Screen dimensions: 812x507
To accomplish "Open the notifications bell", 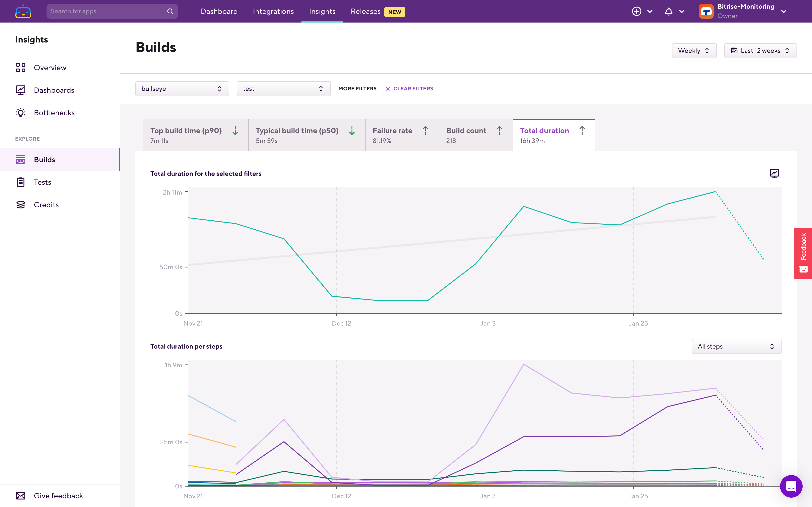I will pyautogui.click(x=668, y=12).
